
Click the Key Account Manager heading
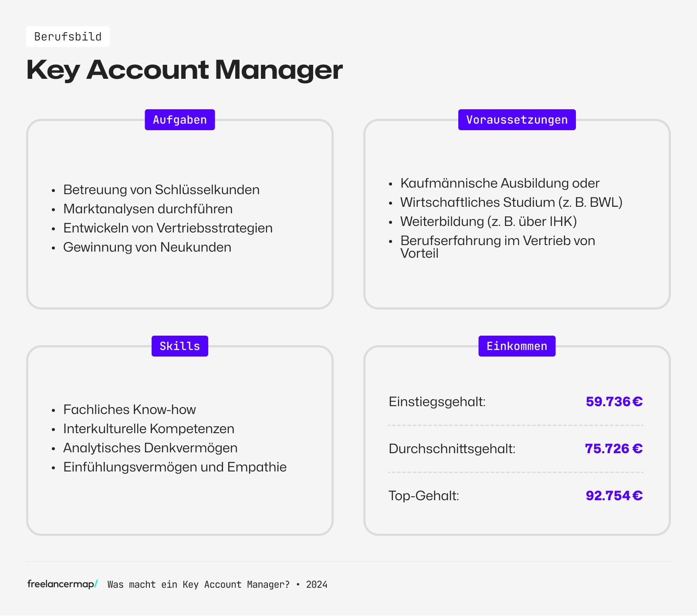184,70
